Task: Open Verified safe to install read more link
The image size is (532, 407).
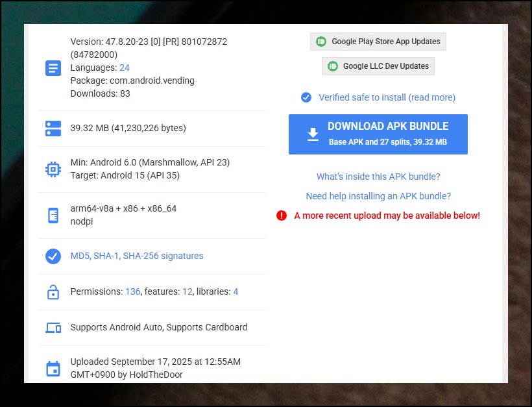Action: (x=387, y=97)
